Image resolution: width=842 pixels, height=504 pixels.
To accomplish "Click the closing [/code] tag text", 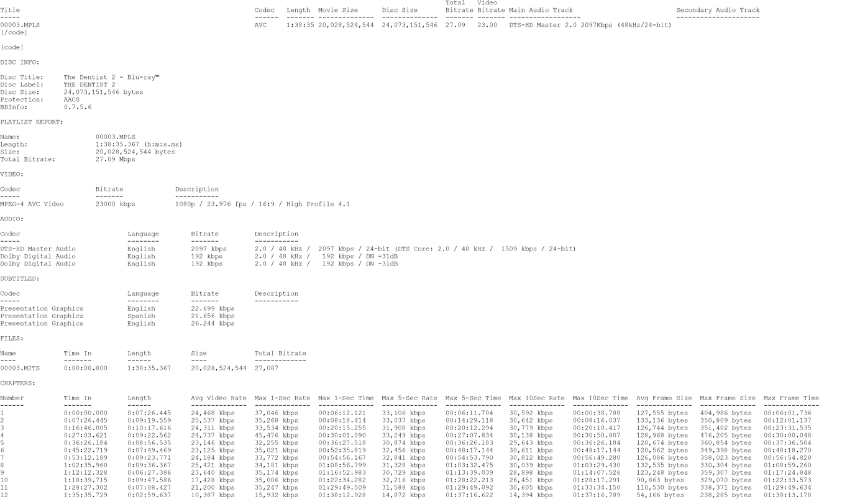I will (x=14, y=32).
